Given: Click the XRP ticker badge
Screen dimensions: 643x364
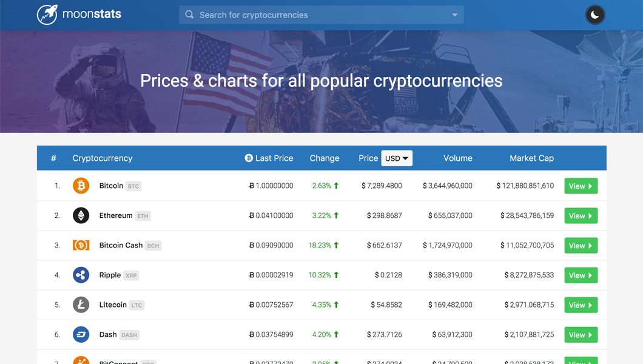Looking at the screenshot, I should coord(131,275).
